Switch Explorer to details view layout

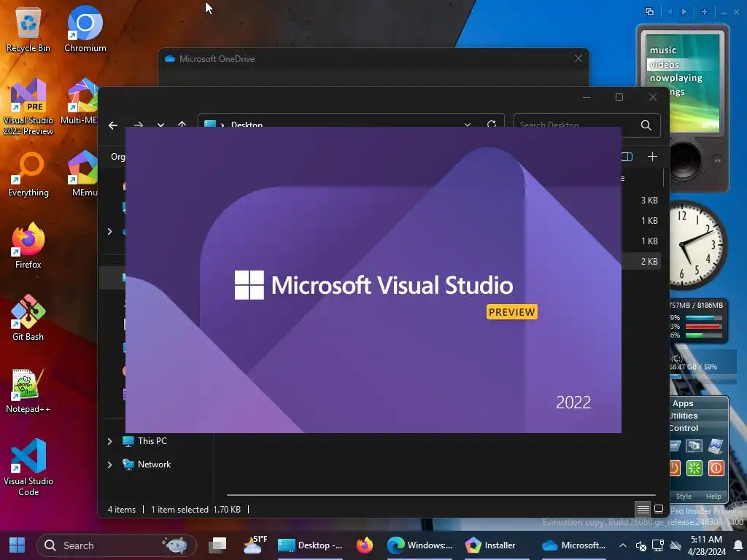[643, 510]
